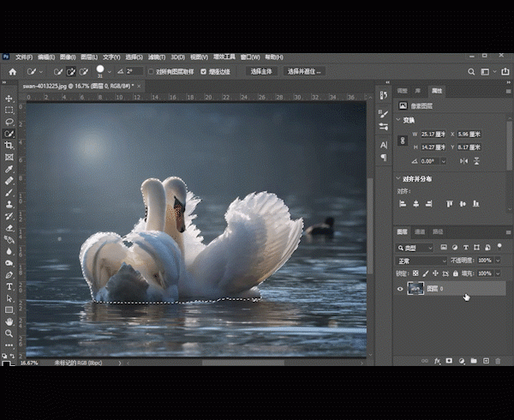
Task: Select the Path Selection arrow tool
Action: point(9,298)
